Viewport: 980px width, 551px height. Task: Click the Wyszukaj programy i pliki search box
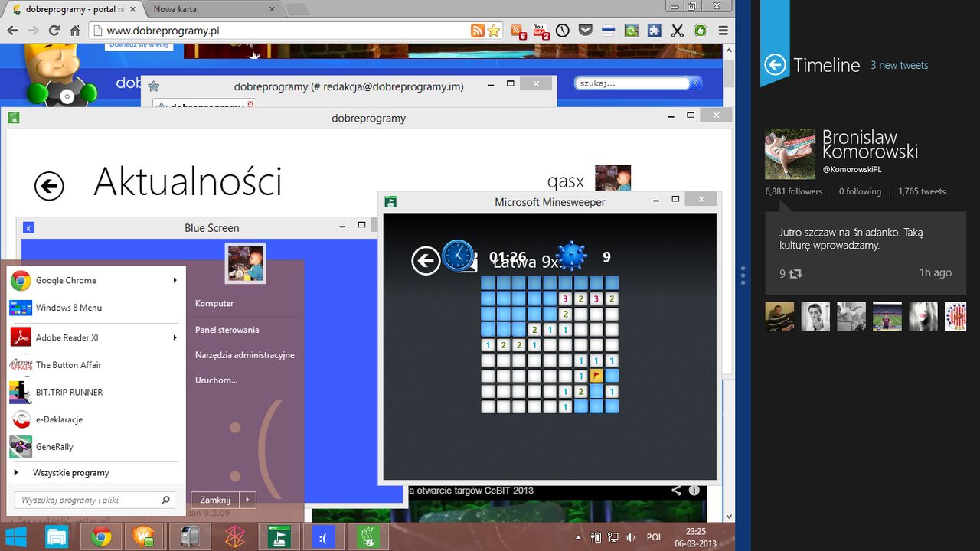click(x=94, y=500)
